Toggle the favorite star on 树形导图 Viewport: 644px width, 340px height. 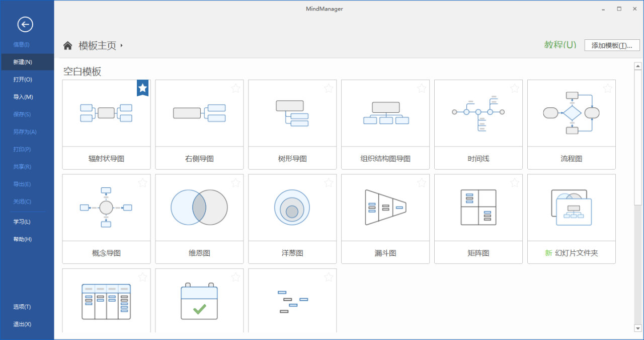(329, 88)
